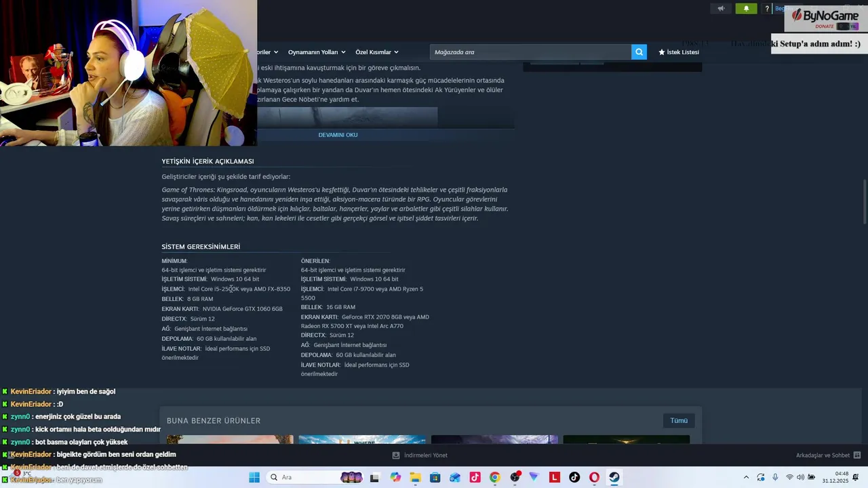Click the minimum DIRECTX Sürüm 12 line

point(188,319)
